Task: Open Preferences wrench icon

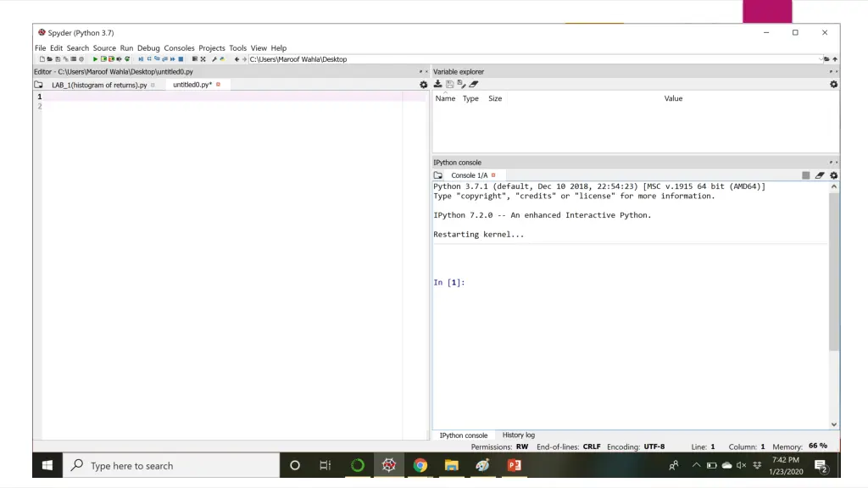Action: pyautogui.click(x=214, y=59)
